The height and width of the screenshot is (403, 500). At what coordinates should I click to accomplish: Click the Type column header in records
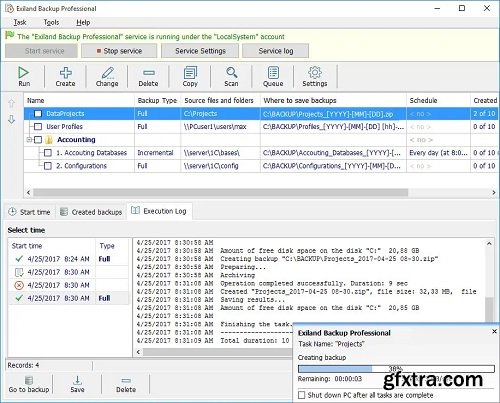[x=112, y=246]
